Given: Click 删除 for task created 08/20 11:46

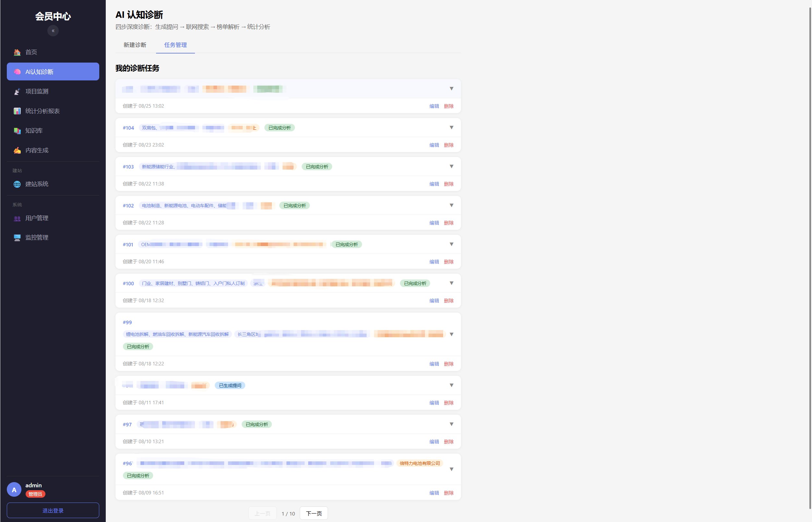Looking at the screenshot, I should coord(449,262).
